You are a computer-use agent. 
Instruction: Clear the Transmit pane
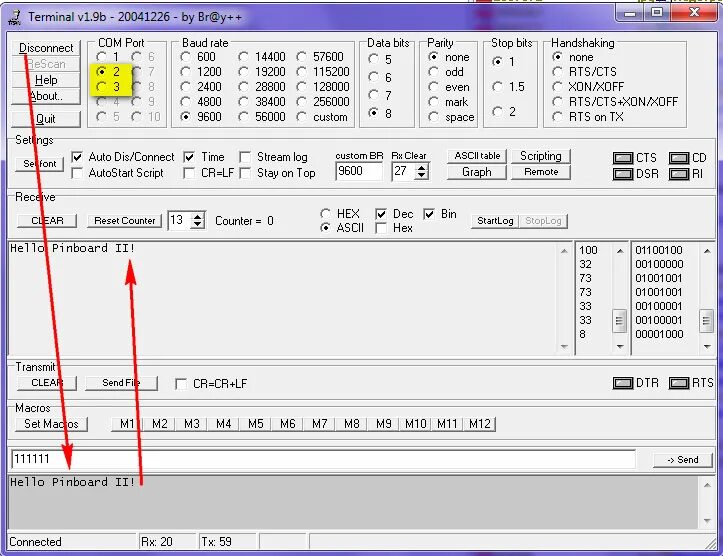click(x=47, y=383)
